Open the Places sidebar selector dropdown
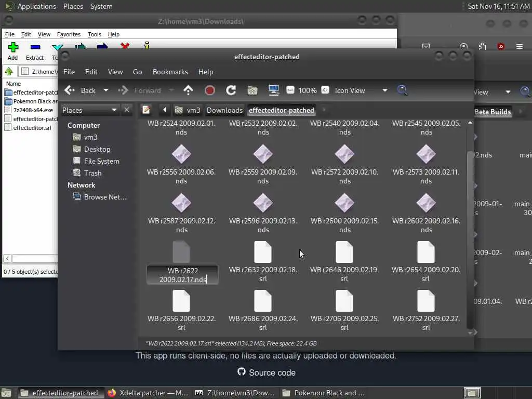 89,110
